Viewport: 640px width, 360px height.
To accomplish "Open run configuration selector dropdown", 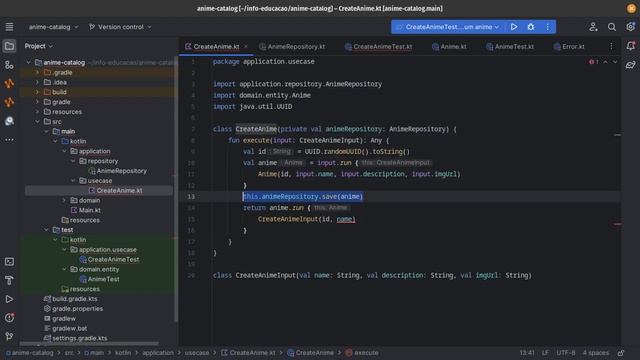I will (448, 27).
